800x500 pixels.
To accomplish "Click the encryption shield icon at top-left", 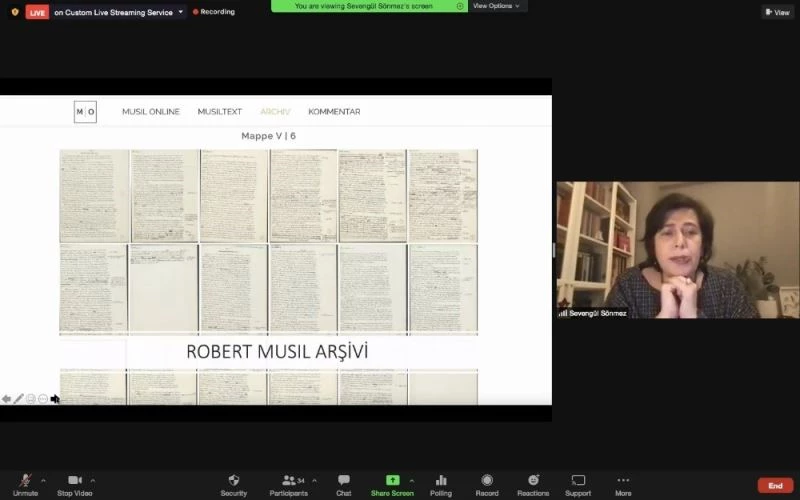I will click(x=14, y=12).
